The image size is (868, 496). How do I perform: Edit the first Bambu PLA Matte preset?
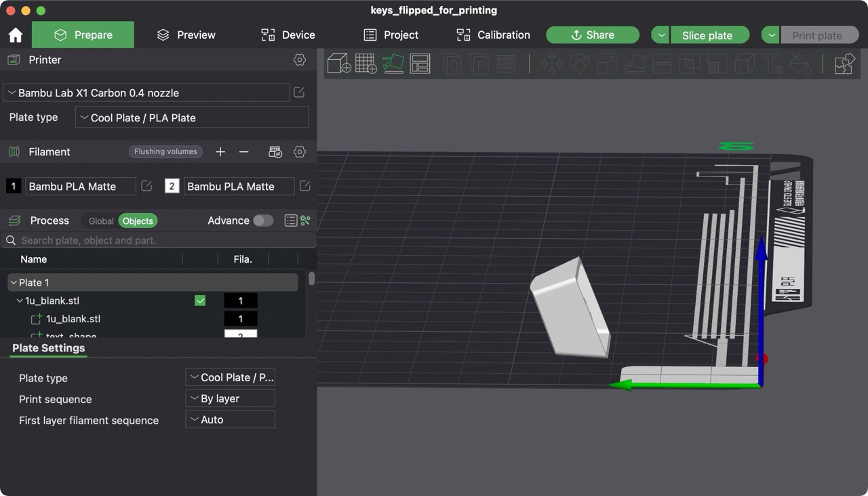click(x=146, y=186)
